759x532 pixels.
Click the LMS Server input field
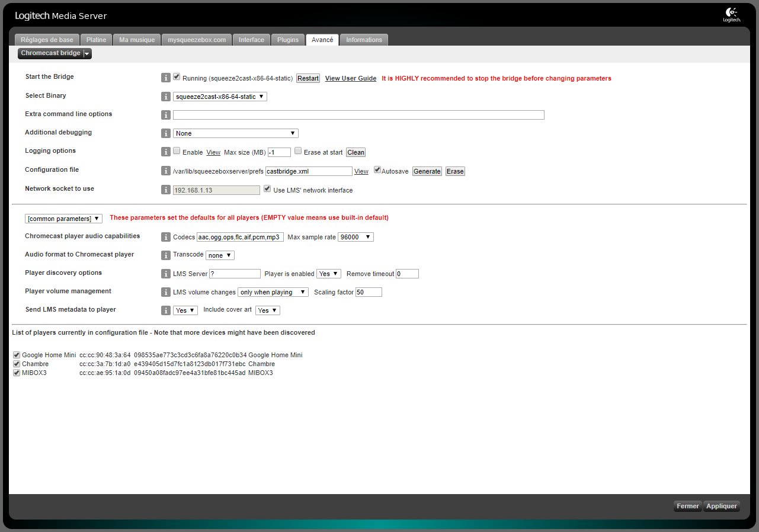(x=235, y=274)
